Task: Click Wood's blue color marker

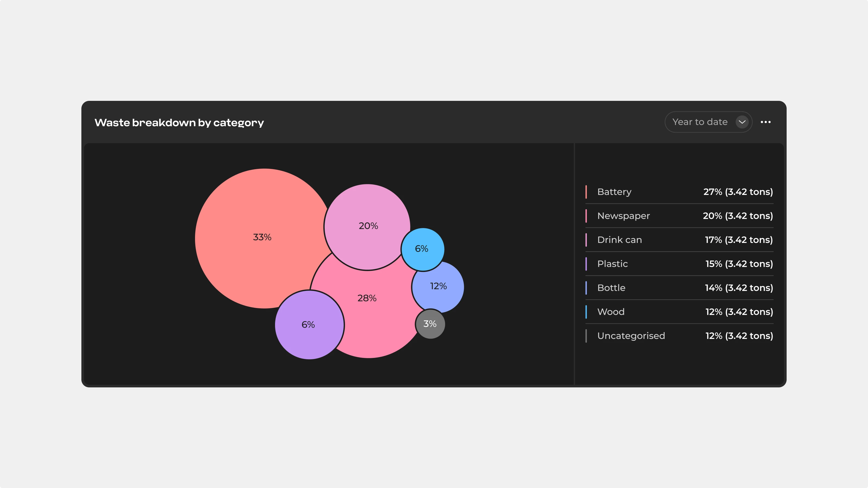Action: (586, 312)
